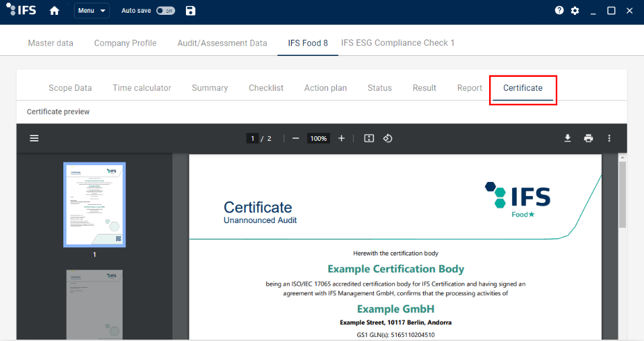The image size is (644, 341).
Task: Zoom in with the plus icon
Action: (342, 138)
